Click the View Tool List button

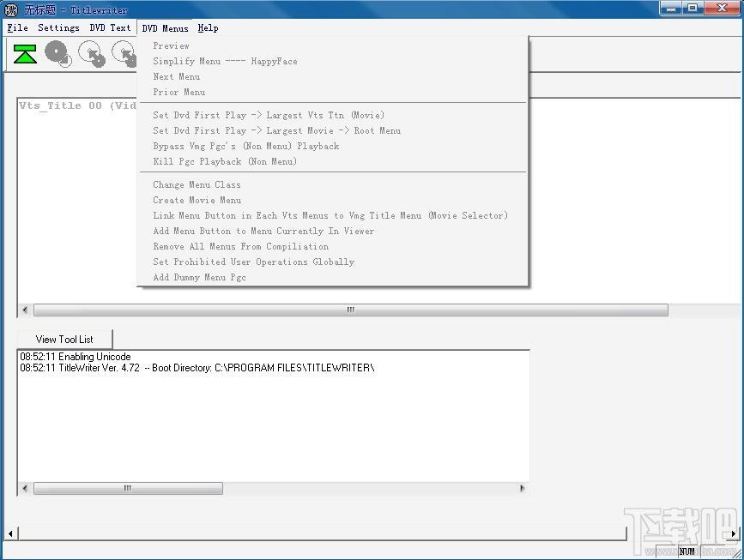[64, 340]
